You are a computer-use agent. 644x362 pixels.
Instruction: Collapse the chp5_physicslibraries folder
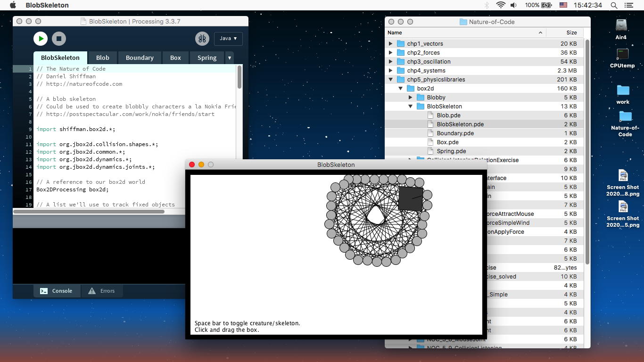(x=390, y=80)
